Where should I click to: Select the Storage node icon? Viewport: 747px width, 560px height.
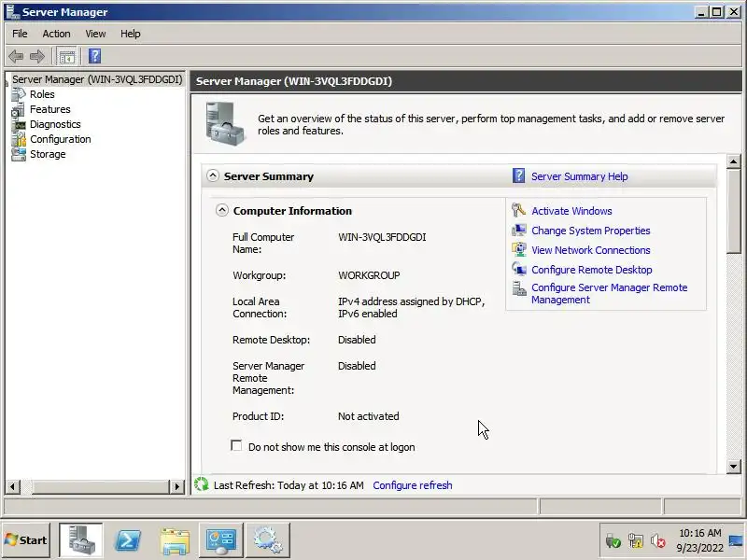tap(19, 154)
